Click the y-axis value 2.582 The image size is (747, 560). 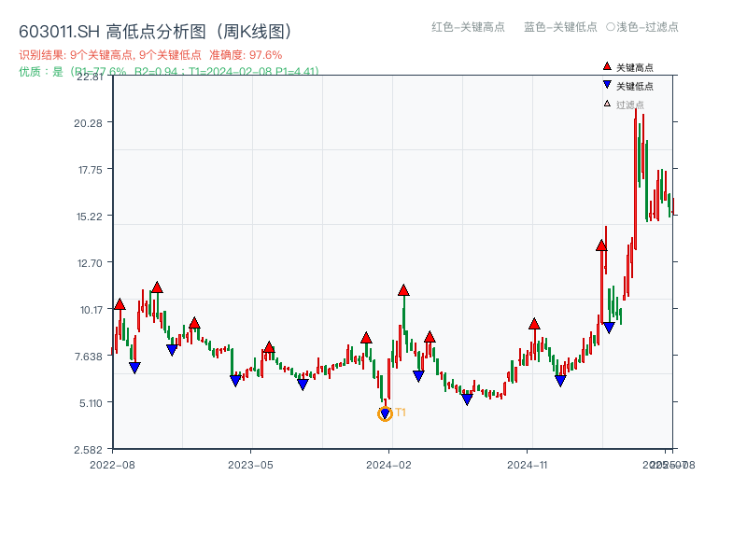[x=88, y=450]
